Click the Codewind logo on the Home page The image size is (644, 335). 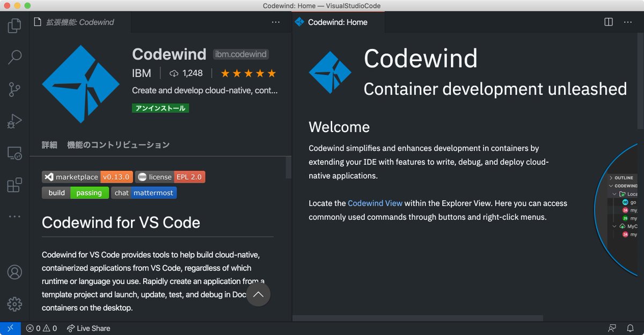pyautogui.click(x=330, y=72)
